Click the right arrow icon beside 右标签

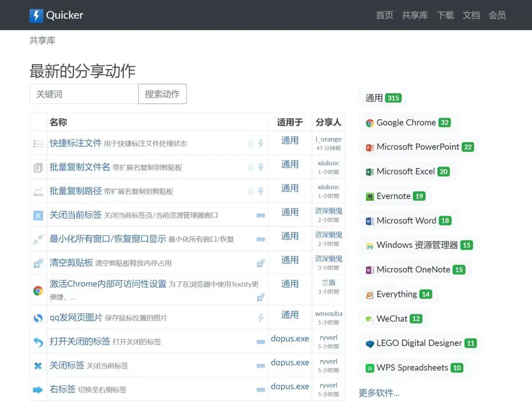point(38,390)
